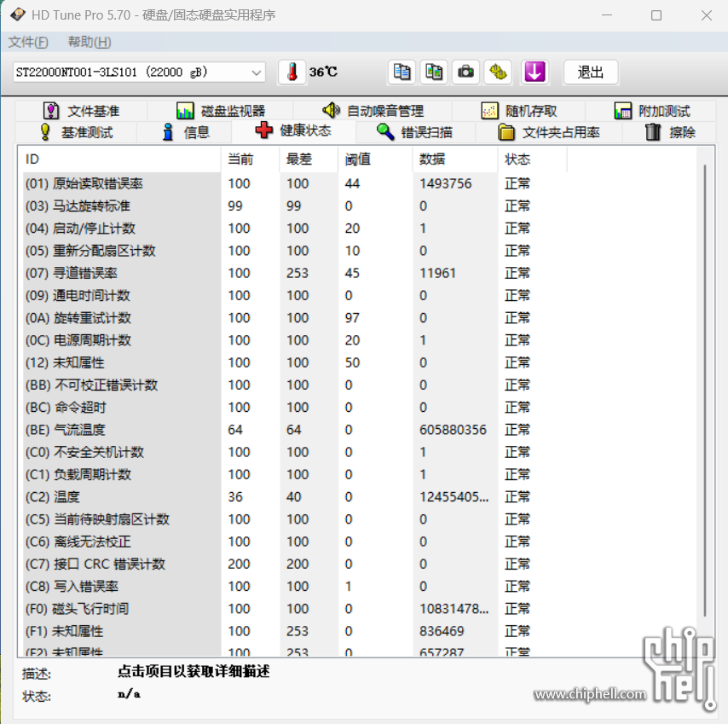The height and width of the screenshot is (724, 728).
Task: Switch to the 随机存取 tab
Action: click(518, 111)
